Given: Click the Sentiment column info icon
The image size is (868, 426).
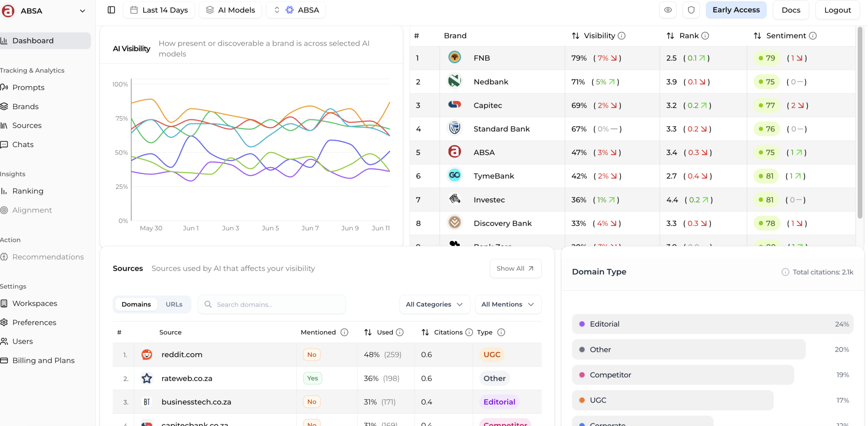Looking at the screenshot, I should (813, 36).
